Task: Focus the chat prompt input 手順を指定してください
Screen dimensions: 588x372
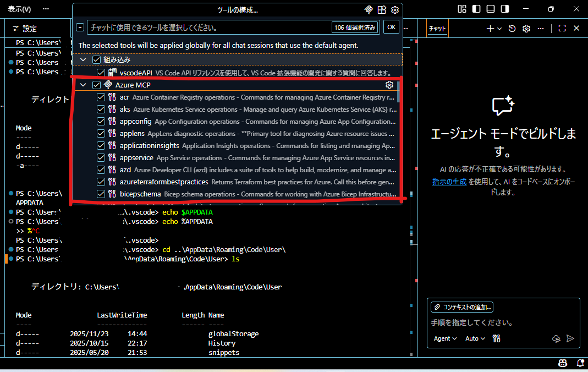Action: 472,322
